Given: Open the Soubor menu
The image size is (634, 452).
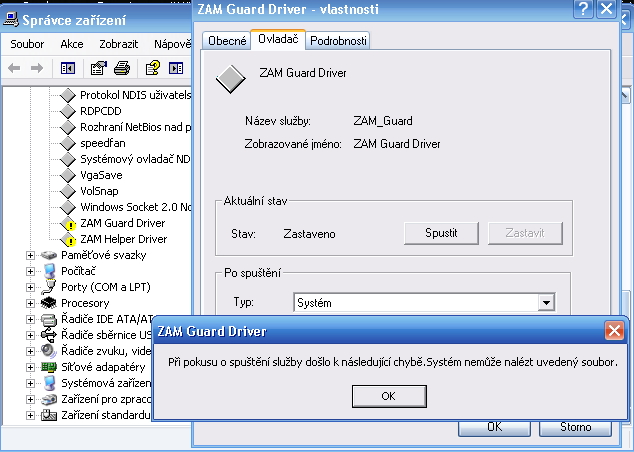Looking at the screenshot, I should [x=27, y=44].
